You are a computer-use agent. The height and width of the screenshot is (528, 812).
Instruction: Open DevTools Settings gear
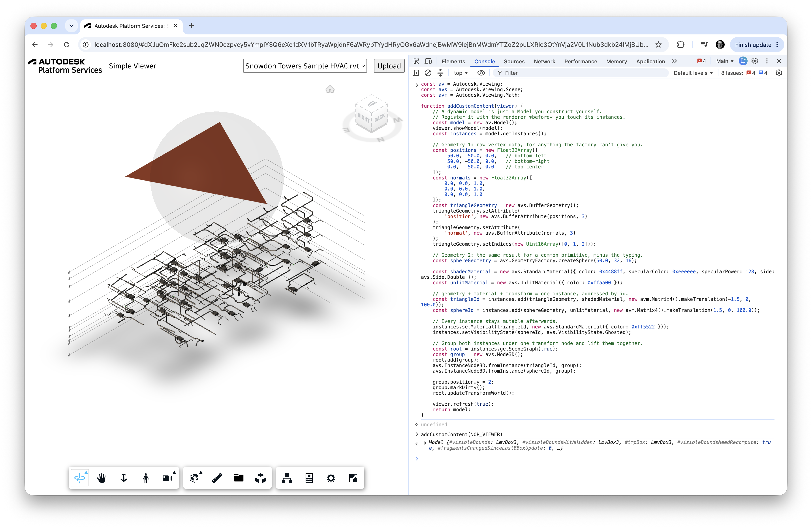coord(755,61)
